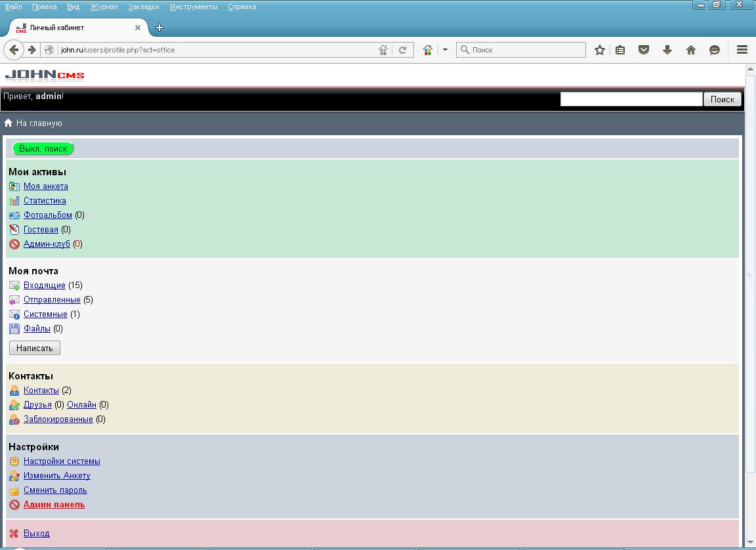Click the Системные mail icon
756x550 pixels.
pyautogui.click(x=14, y=314)
